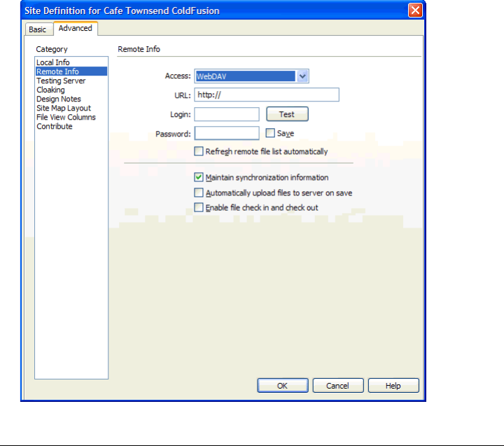504x446 pixels.
Task: Enable file check in and check out
Action: (199, 207)
